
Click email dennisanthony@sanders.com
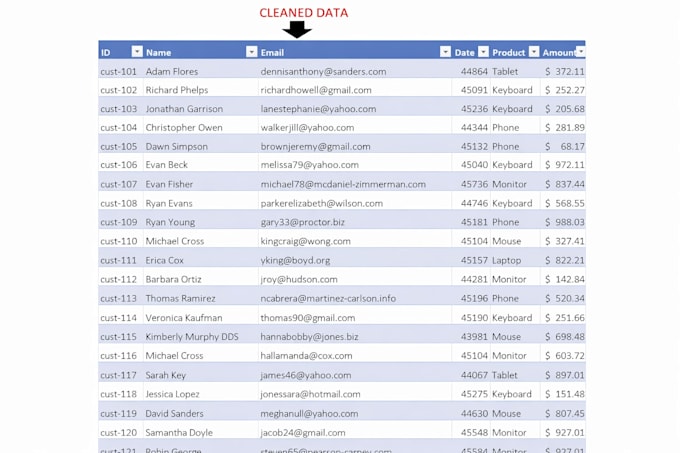[x=323, y=72]
